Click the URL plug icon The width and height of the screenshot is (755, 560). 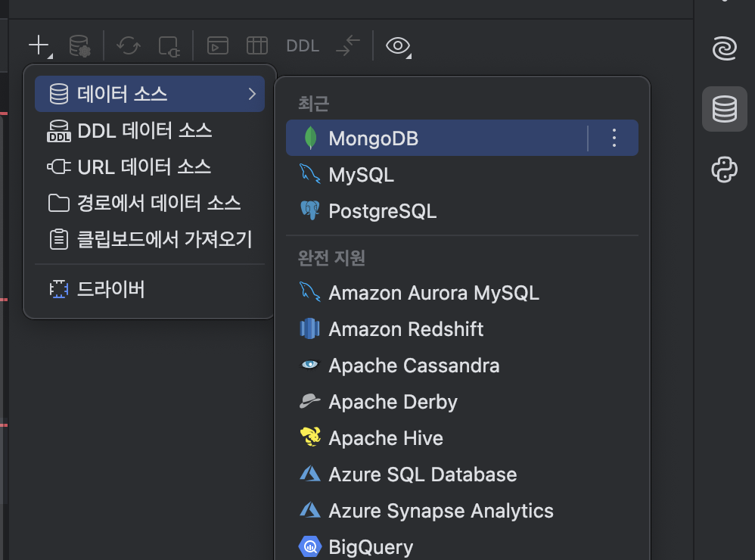click(59, 167)
